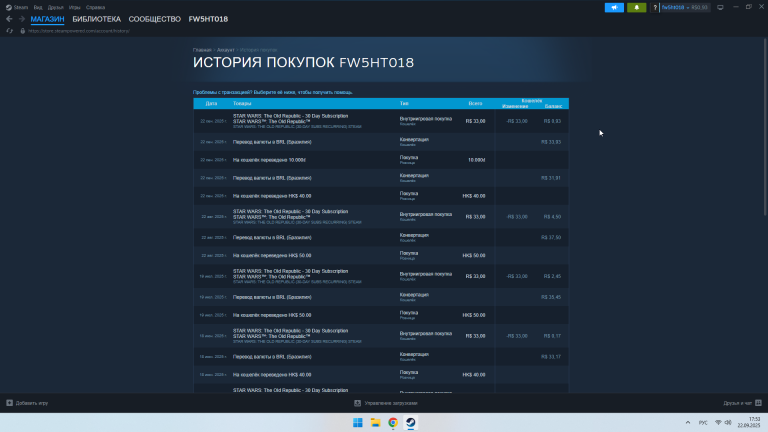The height and width of the screenshot is (432, 768).
Task: Open the BRL conversion row with balance R$ 33,17
Action: coord(381,357)
